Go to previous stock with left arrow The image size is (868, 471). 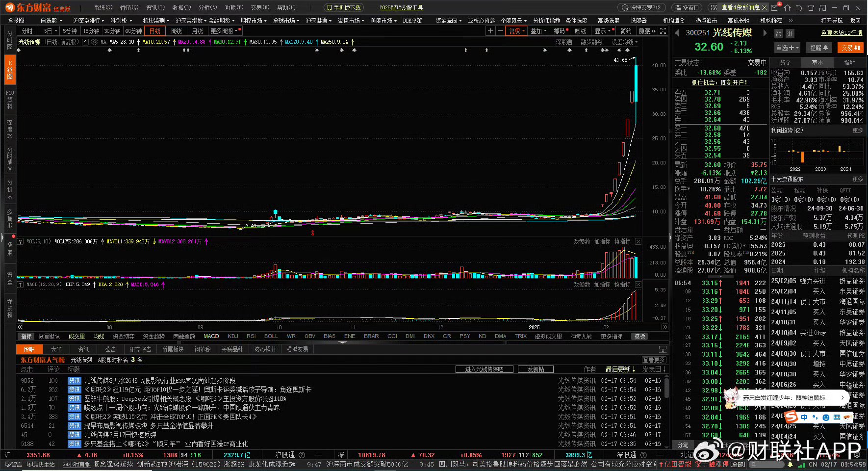click(x=677, y=33)
